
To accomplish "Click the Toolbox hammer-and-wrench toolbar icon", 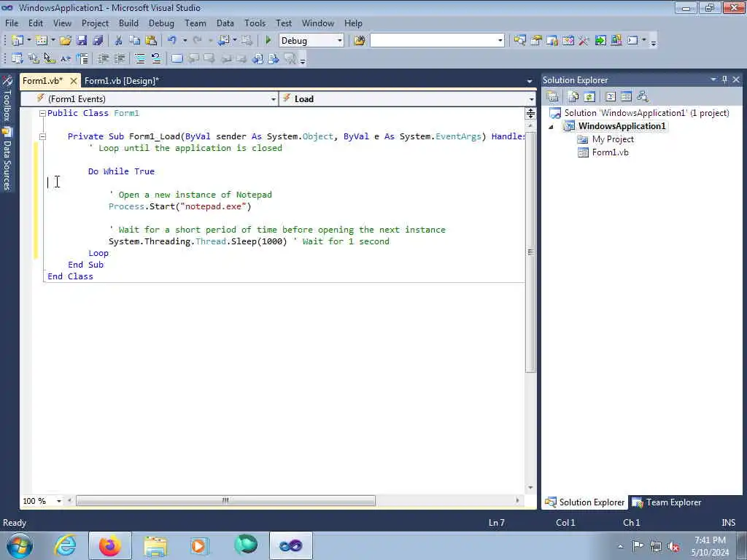I will pyautogui.click(x=584, y=41).
